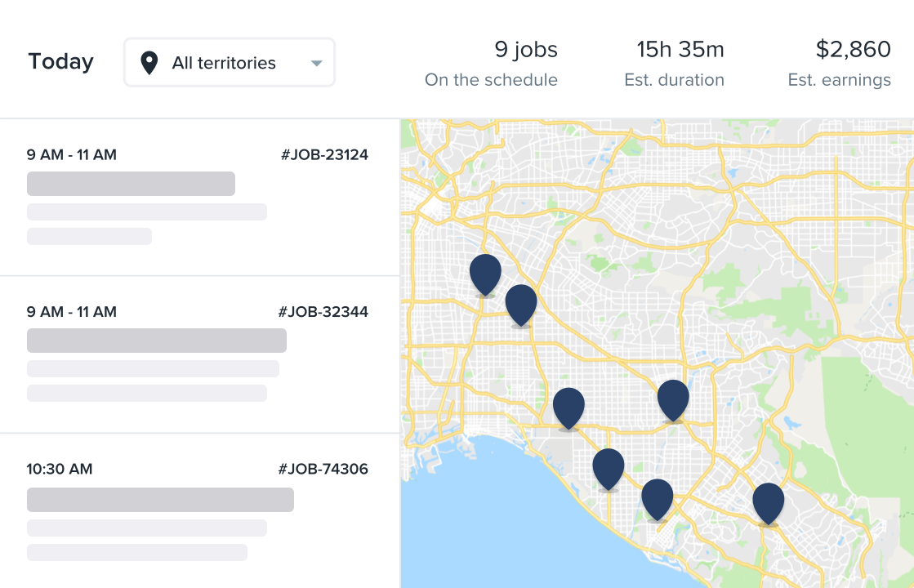
Task: Click the title placeholder of job #JOB-32344
Action: click(157, 341)
